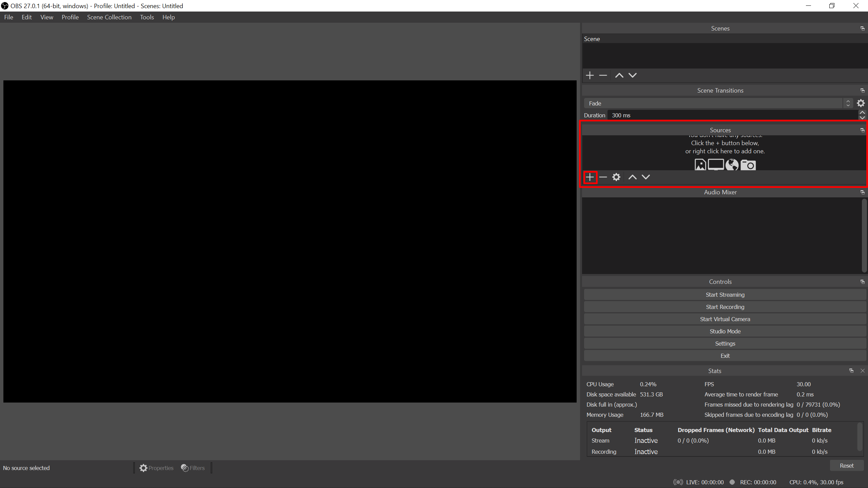Click the 'CPU Usage' stats label
Image resolution: width=868 pixels, height=488 pixels.
coord(600,384)
